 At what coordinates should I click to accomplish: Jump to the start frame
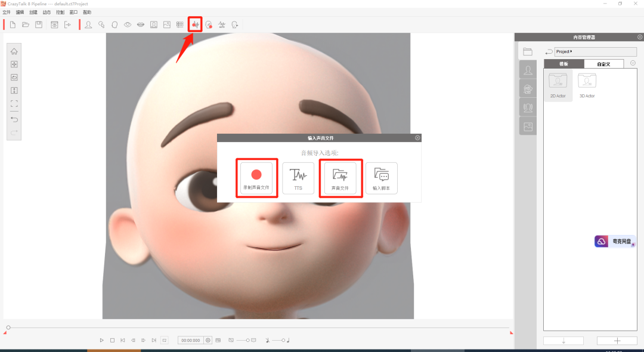[122, 340]
